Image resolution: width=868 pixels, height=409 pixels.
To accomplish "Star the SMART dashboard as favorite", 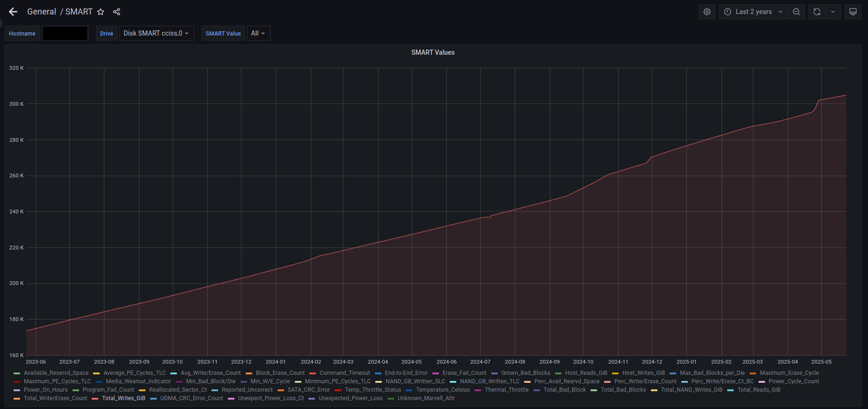I will pos(101,12).
